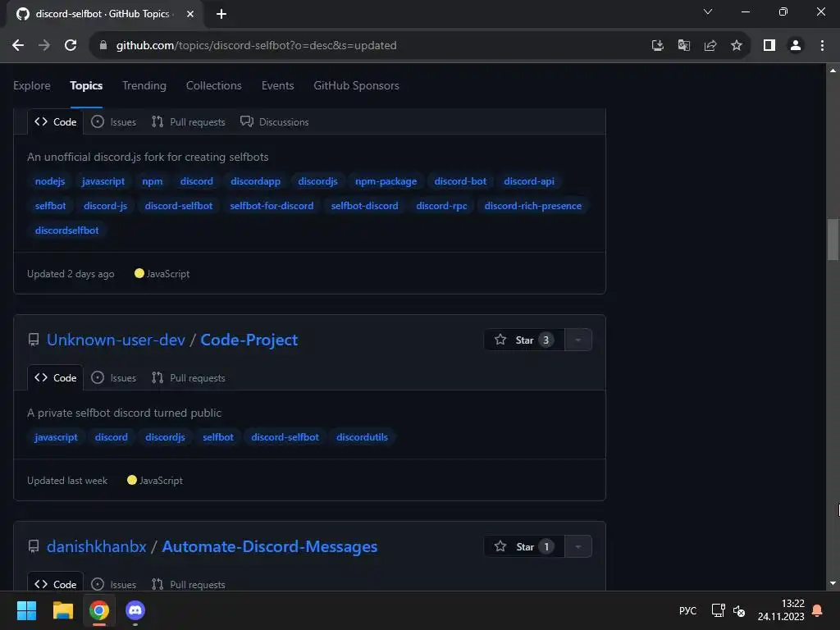Click the address bar URL
The height and width of the screenshot is (630, 840).
click(x=256, y=46)
